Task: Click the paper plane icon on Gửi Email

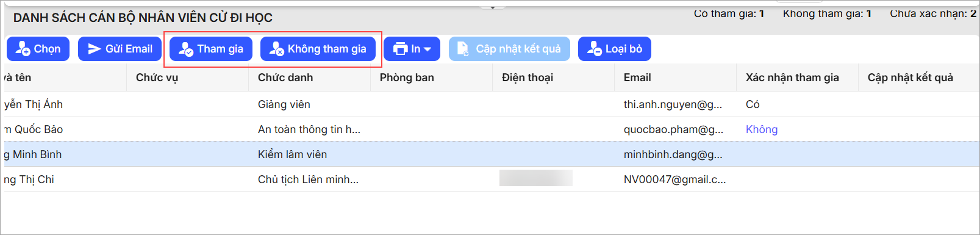Action: click(x=94, y=49)
